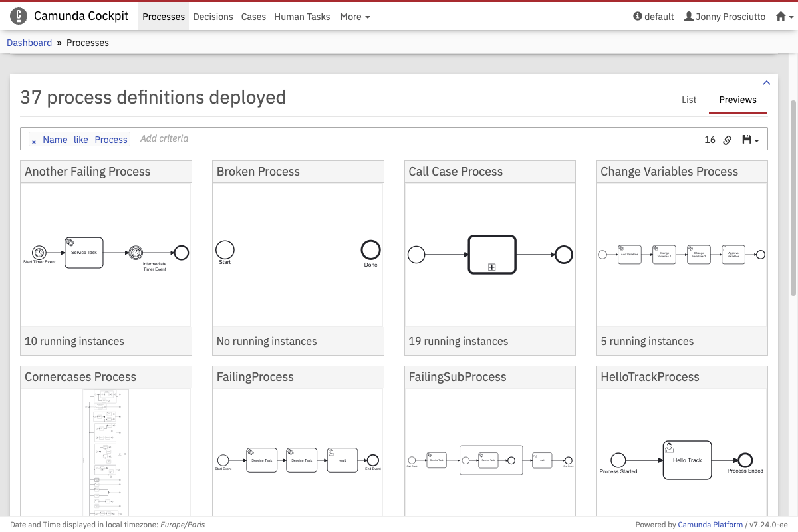Open the Decisions menu item
Viewport: 798px width, 532px height.
coord(213,17)
